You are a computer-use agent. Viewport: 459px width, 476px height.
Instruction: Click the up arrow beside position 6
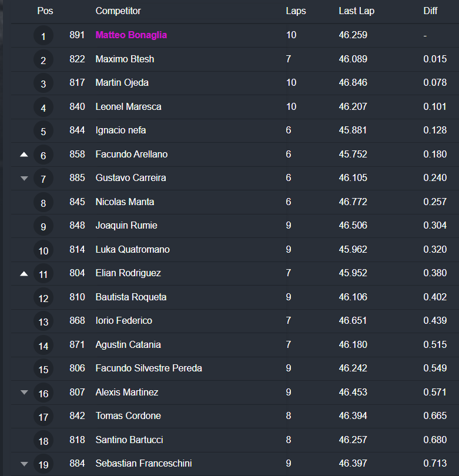click(x=24, y=155)
